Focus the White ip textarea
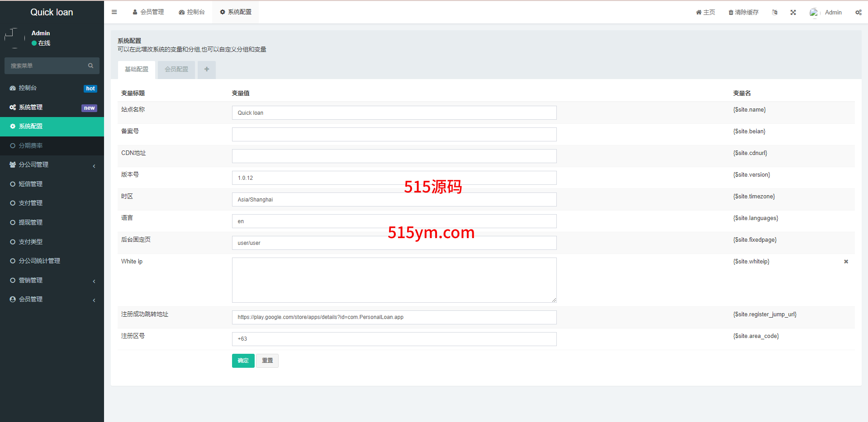The width and height of the screenshot is (868, 422). [x=394, y=280]
